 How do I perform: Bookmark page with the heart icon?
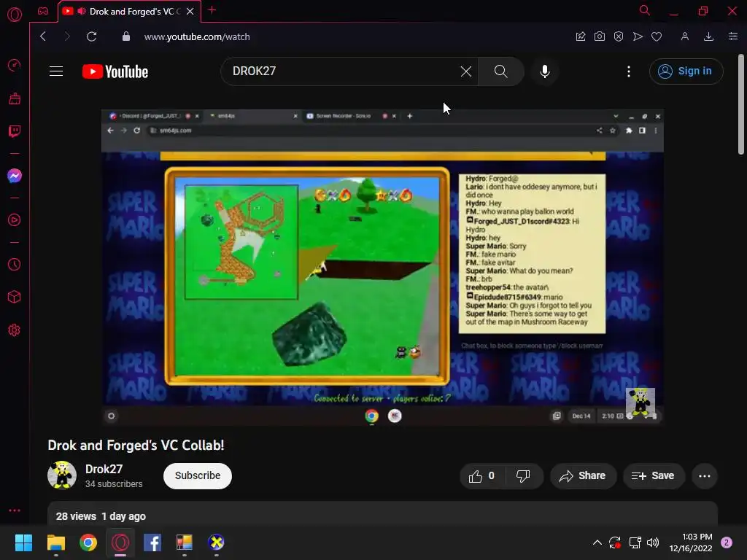point(657,36)
